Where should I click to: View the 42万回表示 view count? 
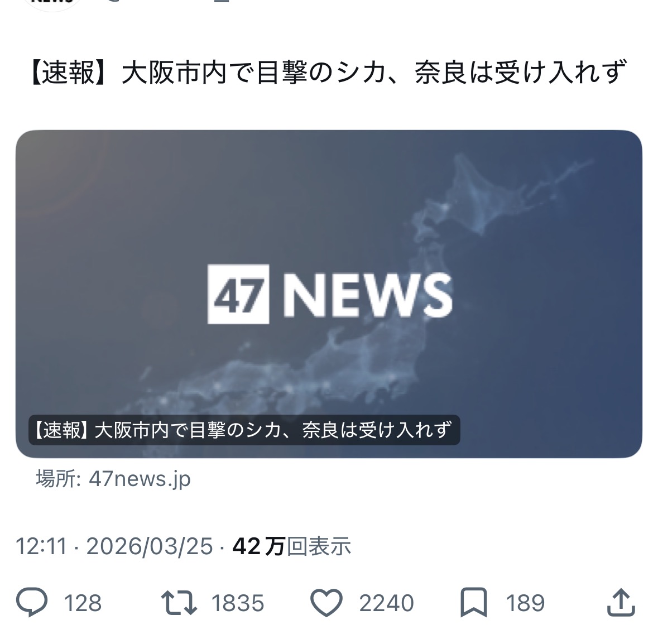click(292, 546)
